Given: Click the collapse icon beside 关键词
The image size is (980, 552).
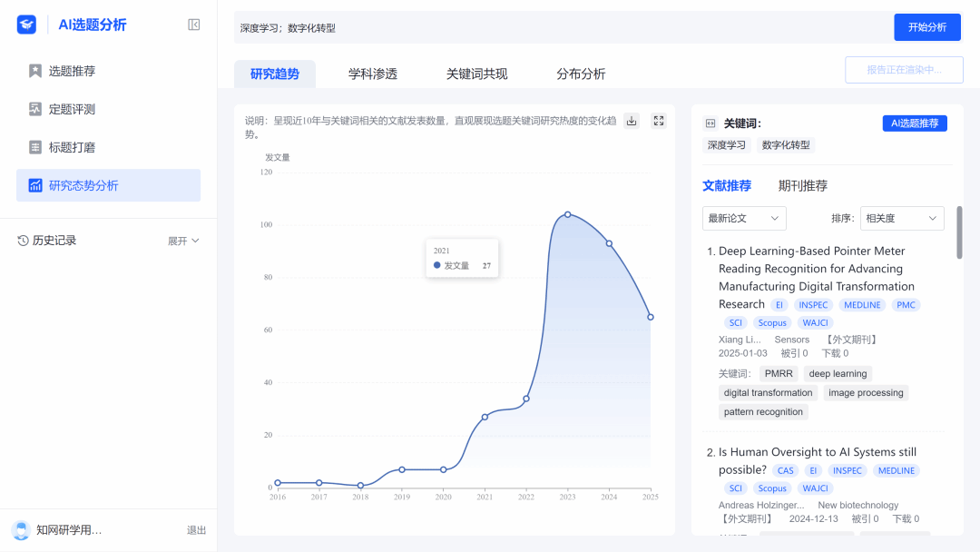Looking at the screenshot, I should (x=710, y=123).
